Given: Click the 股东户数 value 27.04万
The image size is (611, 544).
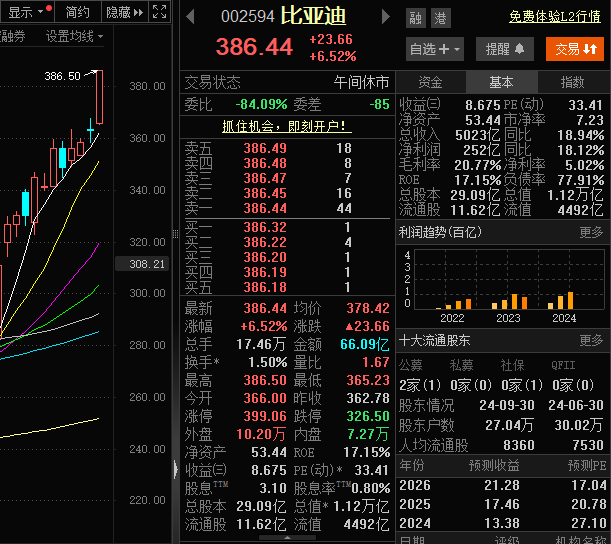Looking at the screenshot, I should 510,425.
